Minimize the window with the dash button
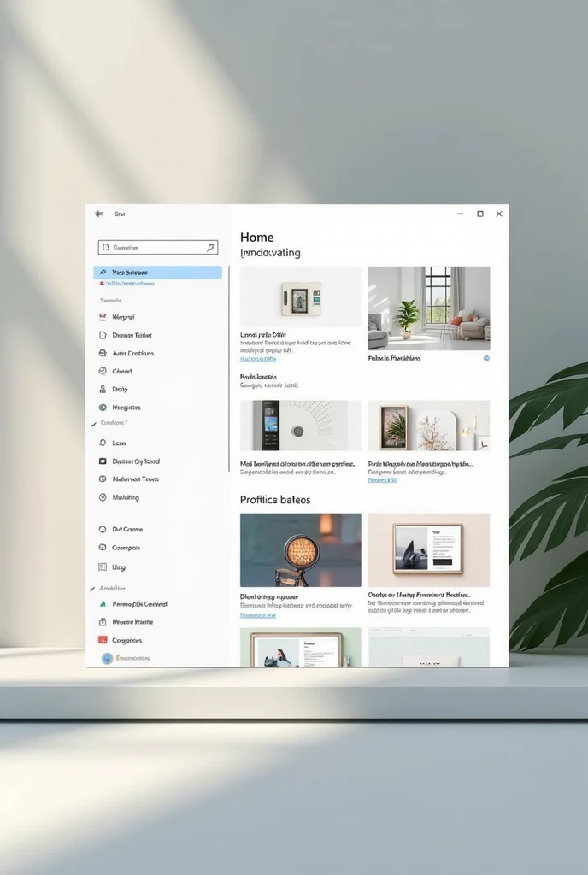The image size is (588, 875). click(461, 214)
